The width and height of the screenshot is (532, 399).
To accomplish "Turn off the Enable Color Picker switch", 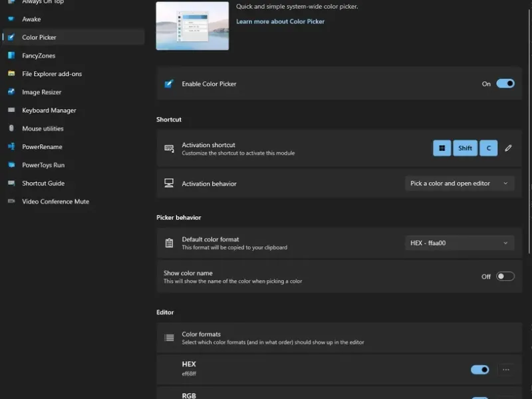I will pos(505,84).
